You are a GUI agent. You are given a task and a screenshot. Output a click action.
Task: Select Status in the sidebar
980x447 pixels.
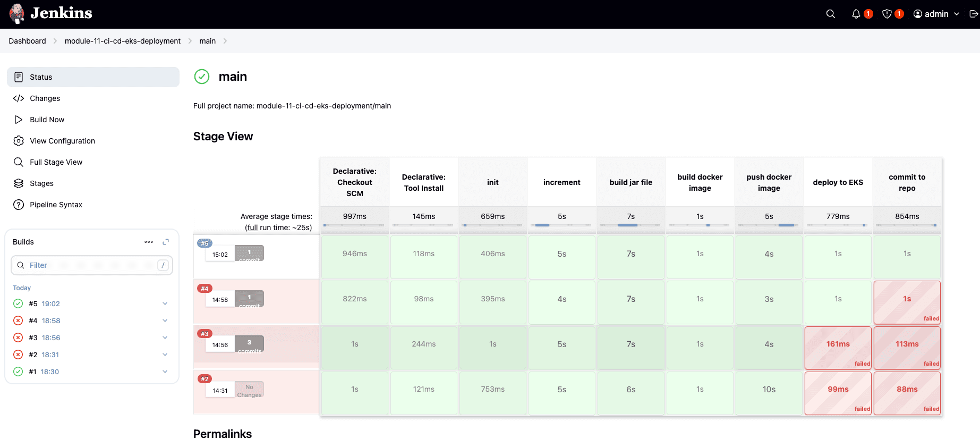[93, 77]
